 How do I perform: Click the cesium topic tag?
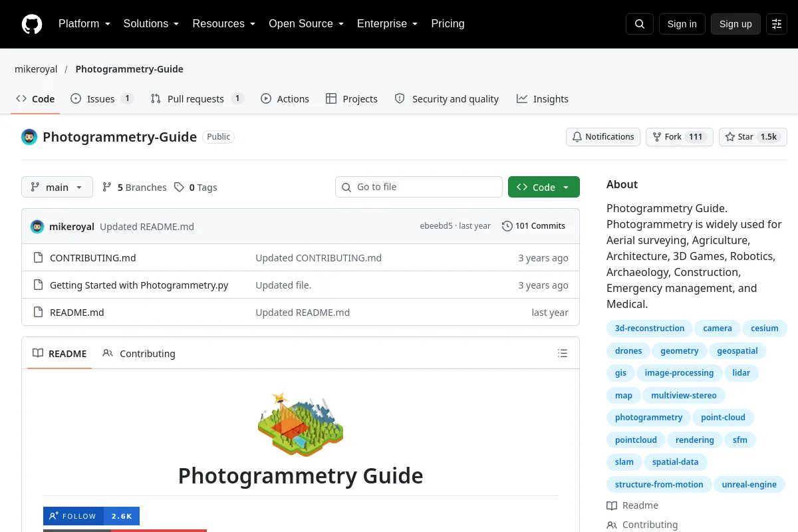(x=765, y=329)
